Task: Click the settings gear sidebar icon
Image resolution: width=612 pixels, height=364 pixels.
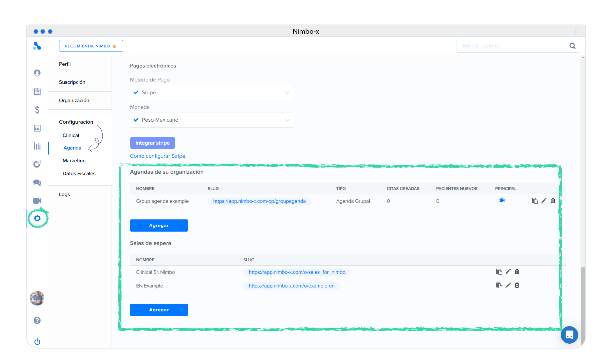Action: click(x=37, y=218)
